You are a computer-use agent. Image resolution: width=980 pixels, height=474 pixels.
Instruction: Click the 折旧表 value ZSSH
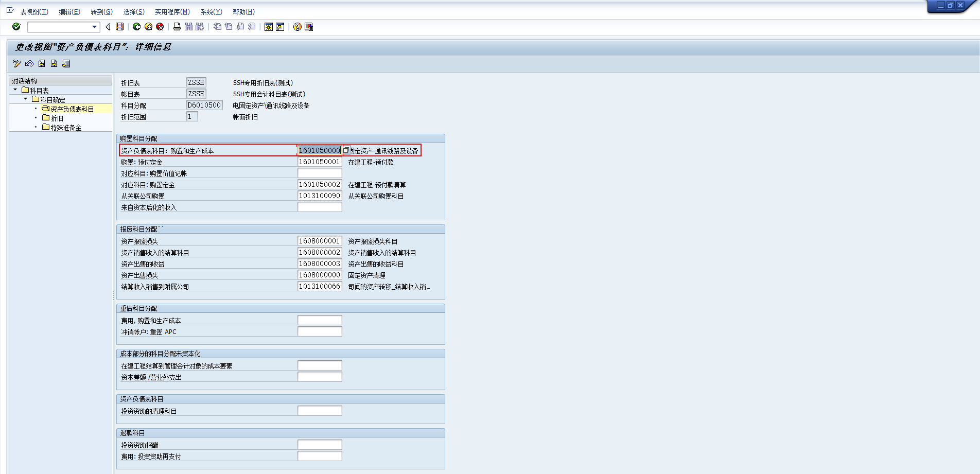click(196, 82)
